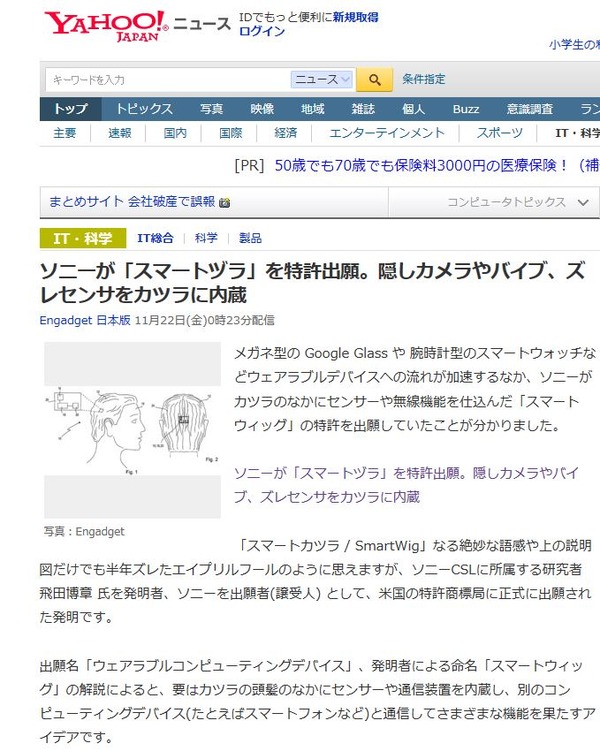The height and width of the screenshot is (751, 600).
Task: Select the 国際 subcategory
Action: tap(230, 133)
